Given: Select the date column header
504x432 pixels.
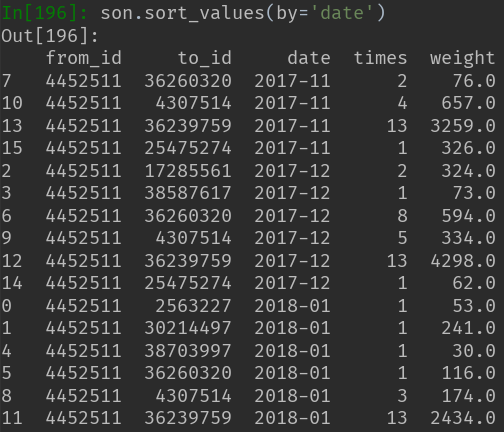Looking at the screenshot, I should [x=309, y=58].
